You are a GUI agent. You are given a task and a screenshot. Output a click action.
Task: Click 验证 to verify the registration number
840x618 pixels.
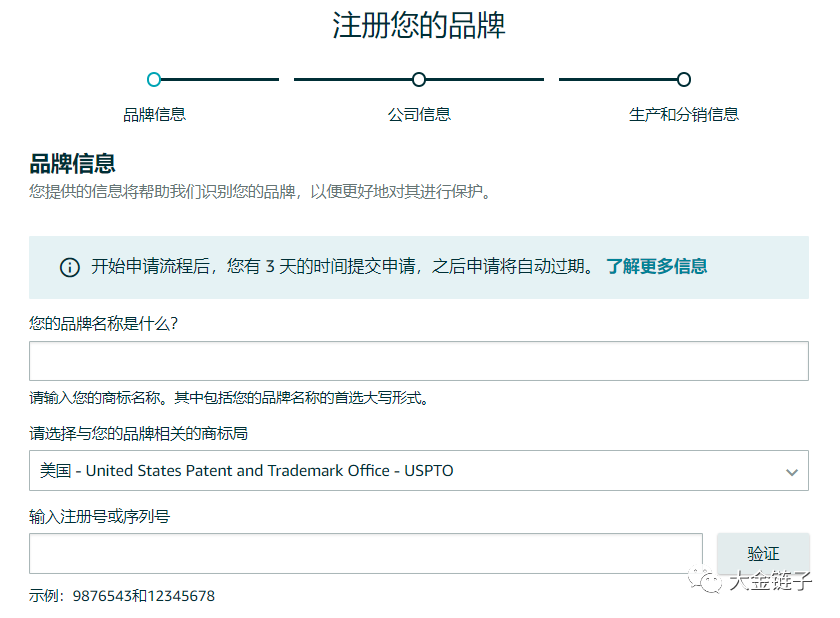[765, 552]
